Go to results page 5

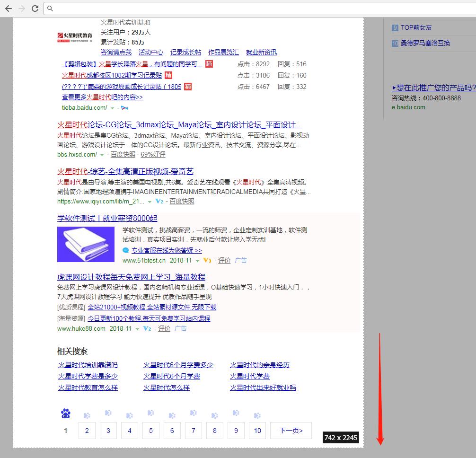coord(150,430)
